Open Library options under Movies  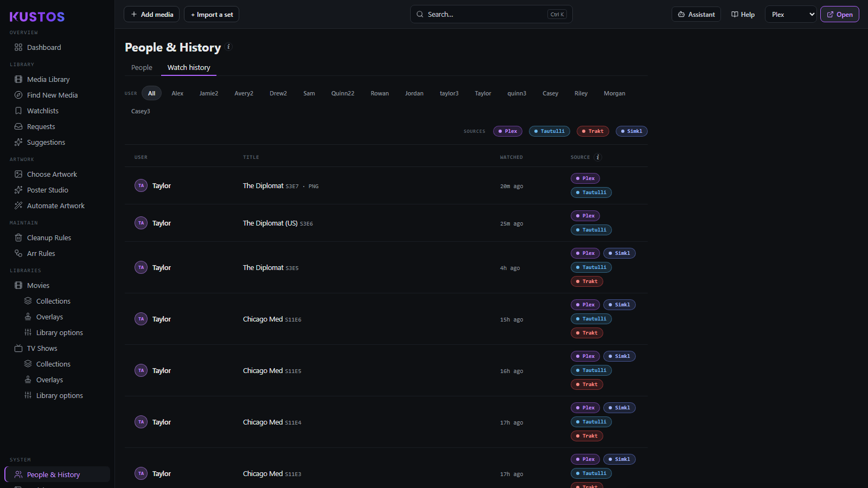pos(59,332)
